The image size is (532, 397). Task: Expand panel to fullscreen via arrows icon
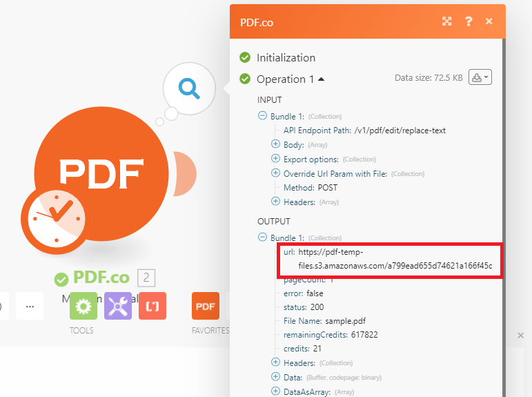(447, 21)
